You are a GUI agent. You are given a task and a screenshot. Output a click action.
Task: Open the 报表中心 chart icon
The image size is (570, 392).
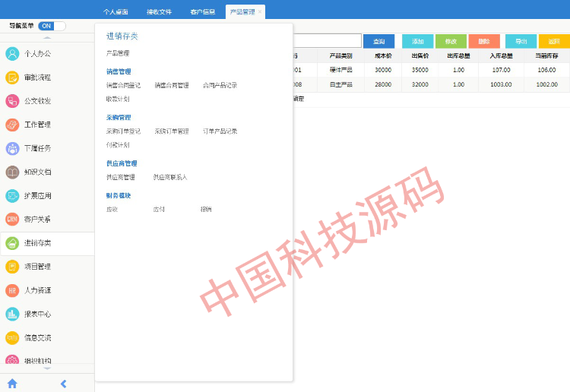(x=12, y=314)
